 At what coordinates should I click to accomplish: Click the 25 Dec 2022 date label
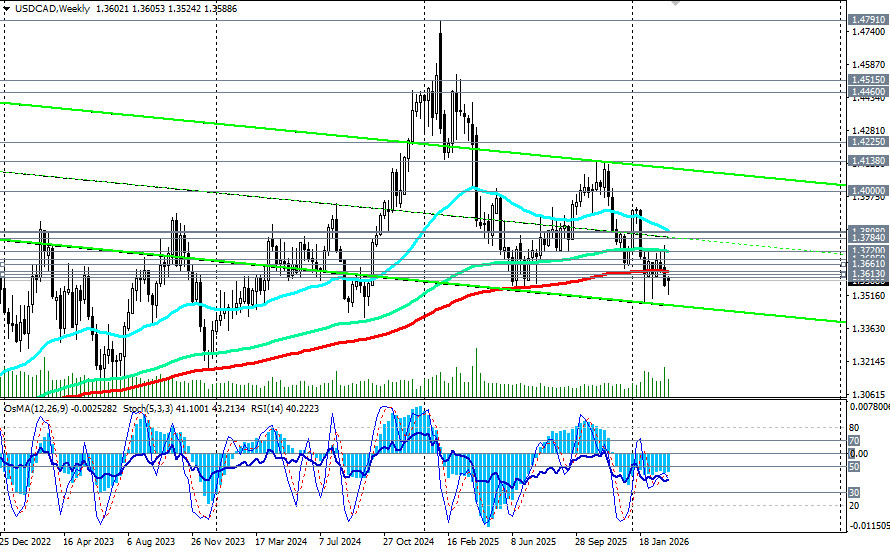(26, 542)
